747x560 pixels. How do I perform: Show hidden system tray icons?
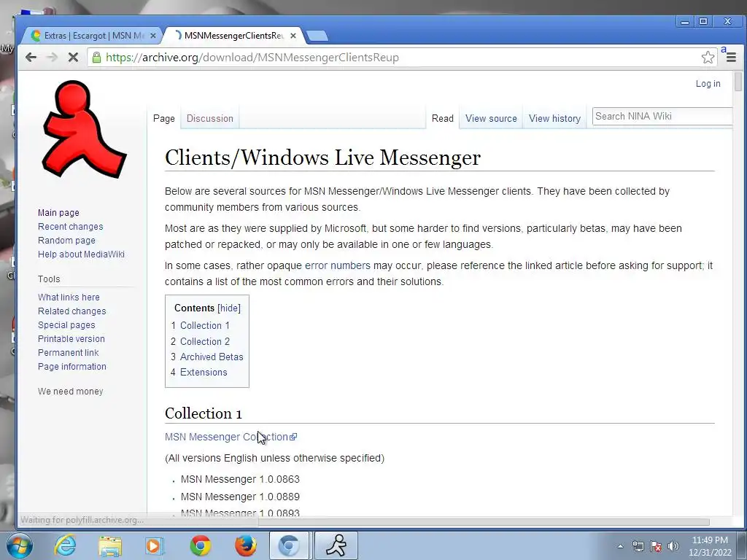click(x=620, y=546)
